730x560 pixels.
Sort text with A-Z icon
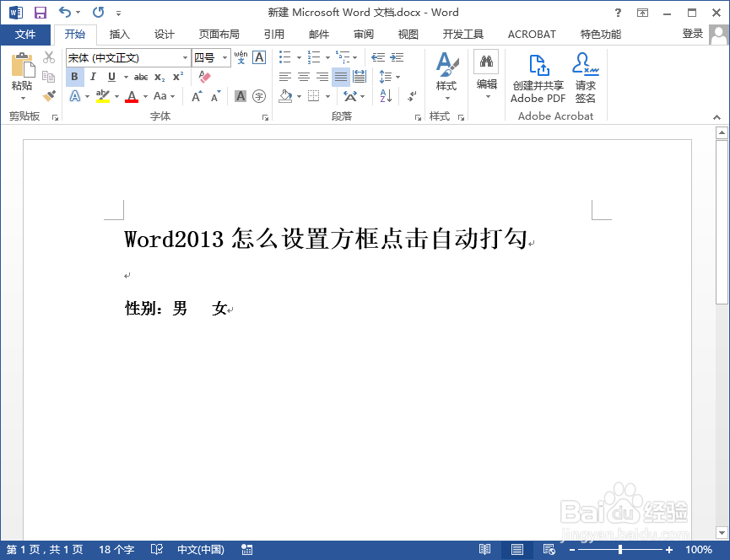386,96
